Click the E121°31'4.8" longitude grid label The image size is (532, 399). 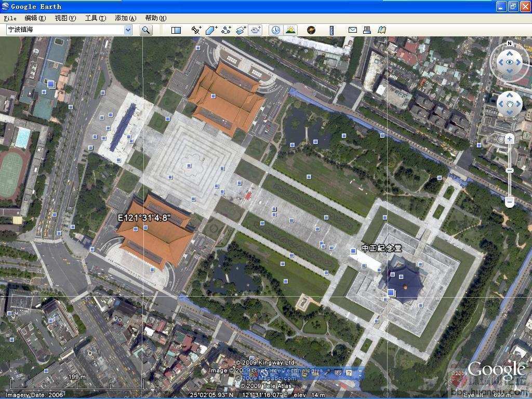(144, 218)
